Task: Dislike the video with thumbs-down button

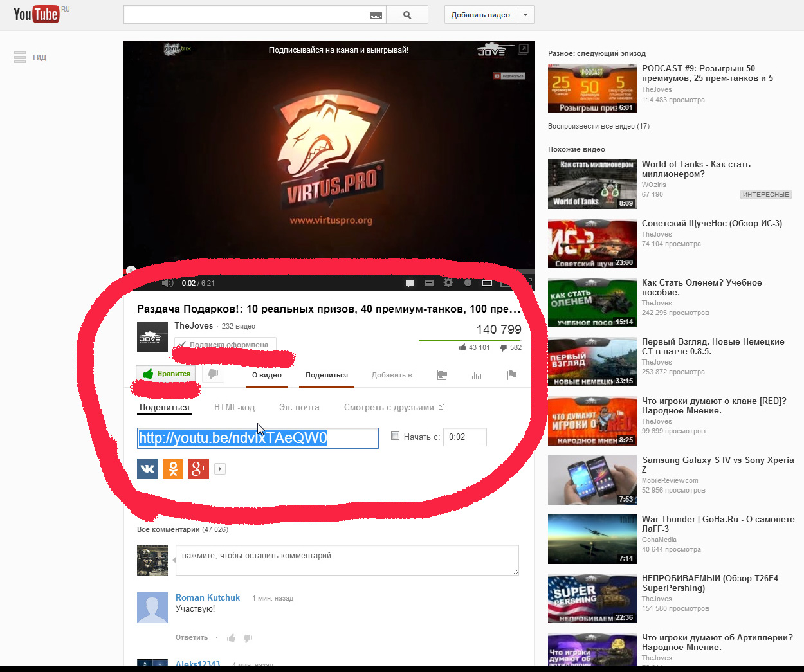Action: [213, 374]
